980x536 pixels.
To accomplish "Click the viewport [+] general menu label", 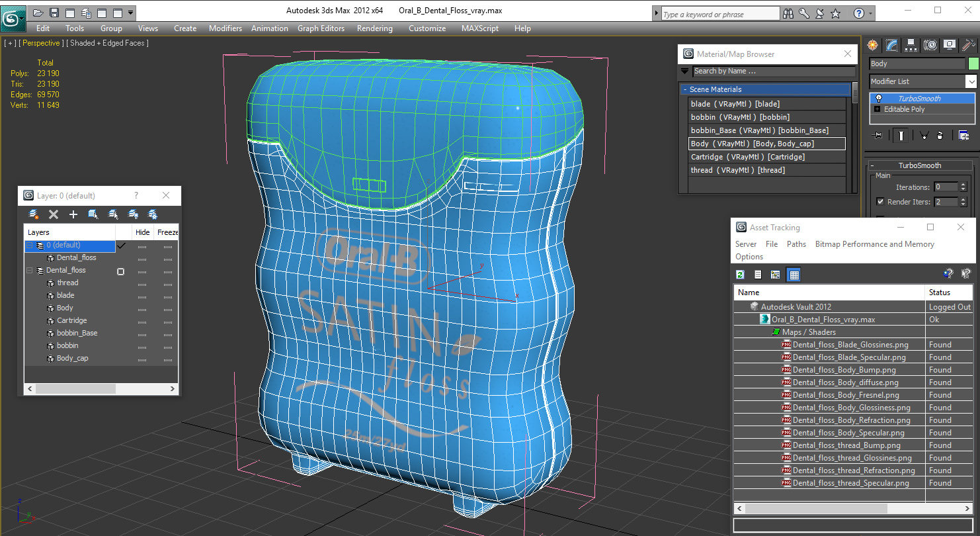I will (10, 43).
